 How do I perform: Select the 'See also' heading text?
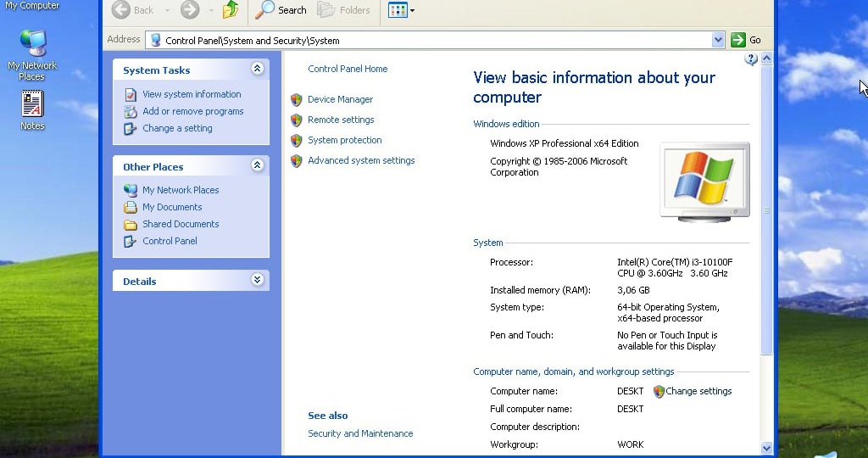point(328,416)
